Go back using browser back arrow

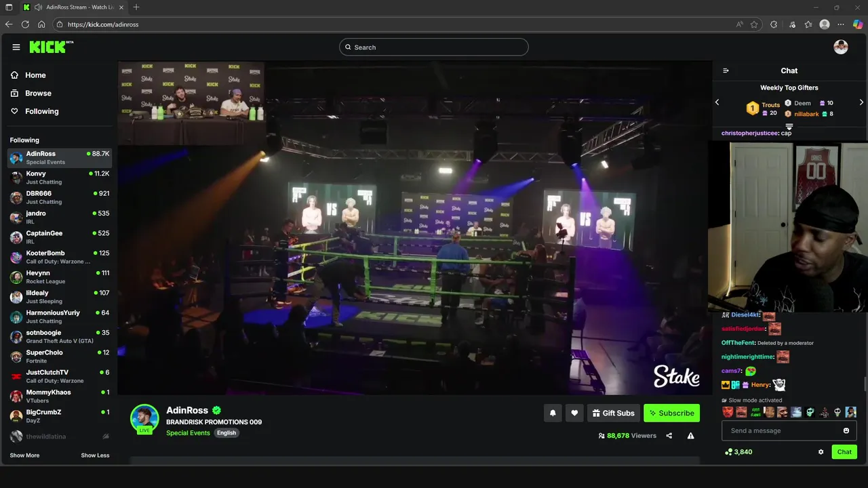9,24
